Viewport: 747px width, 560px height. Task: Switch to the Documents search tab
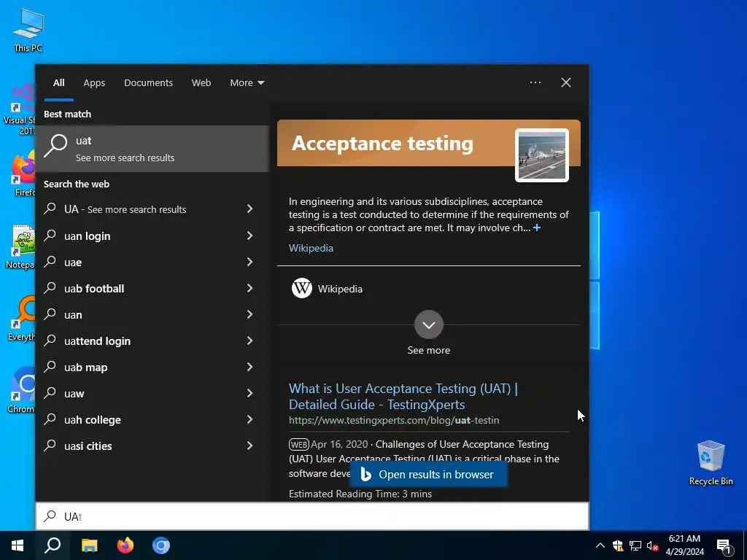point(148,82)
